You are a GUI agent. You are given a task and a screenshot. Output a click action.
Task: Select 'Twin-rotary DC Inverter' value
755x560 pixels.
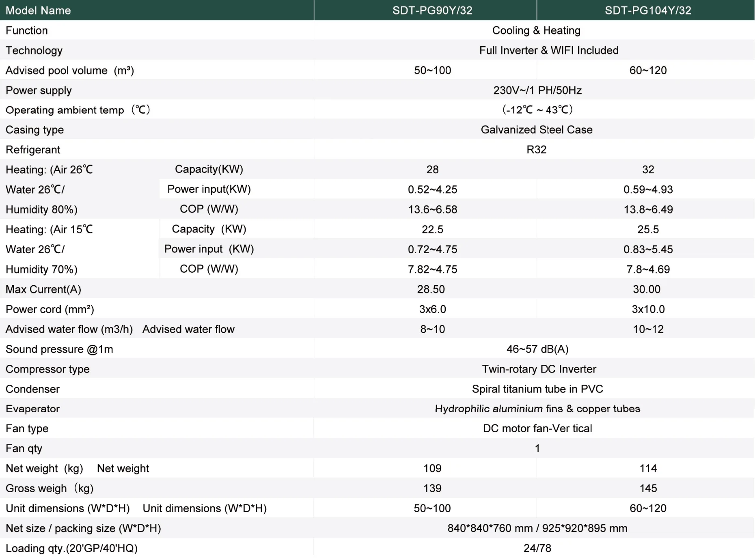point(539,369)
